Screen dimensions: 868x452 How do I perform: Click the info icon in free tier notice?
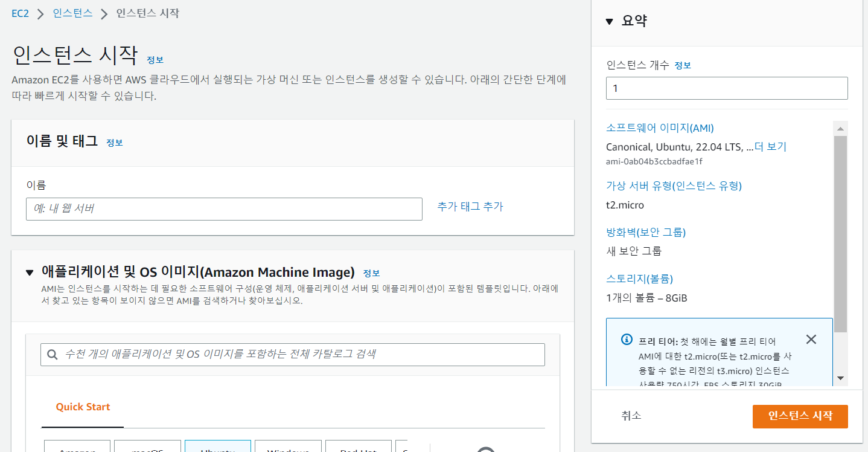click(627, 339)
